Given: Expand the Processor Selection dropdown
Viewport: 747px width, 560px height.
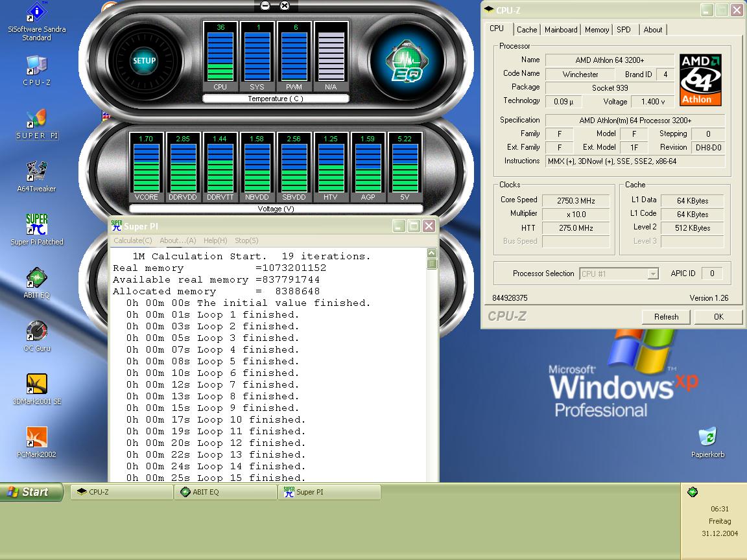Looking at the screenshot, I should pyautogui.click(x=652, y=274).
